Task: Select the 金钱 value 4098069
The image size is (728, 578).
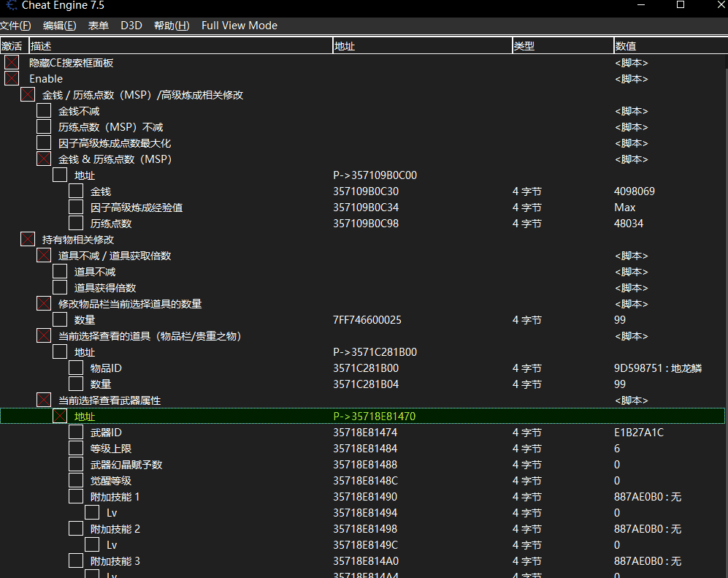Action: coord(635,191)
